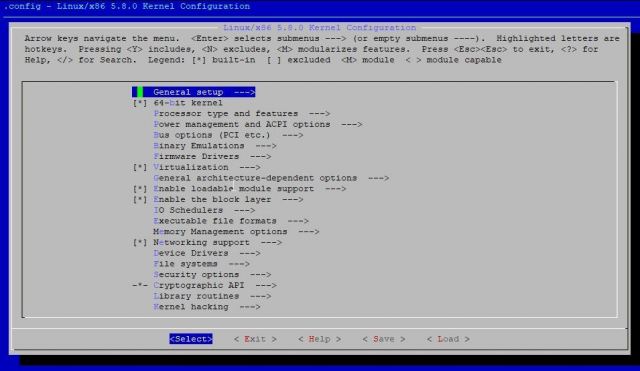Screen dimensions: 640x371
Task: Open Binary Emulations submenu
Action: (x=215, y=146)
